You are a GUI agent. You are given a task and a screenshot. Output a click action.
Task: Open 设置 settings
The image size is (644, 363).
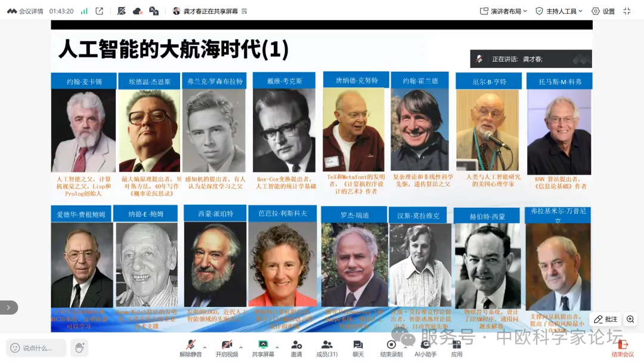[x=603, y=11]
